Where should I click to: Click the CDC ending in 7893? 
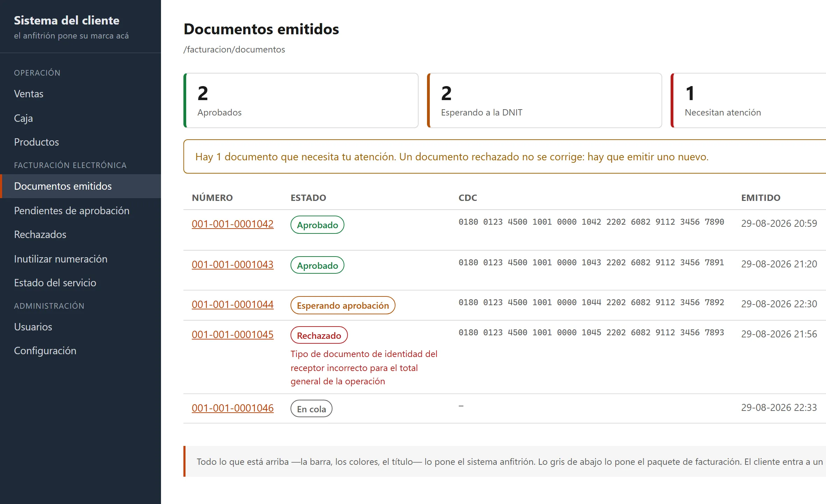click(591, 332)
